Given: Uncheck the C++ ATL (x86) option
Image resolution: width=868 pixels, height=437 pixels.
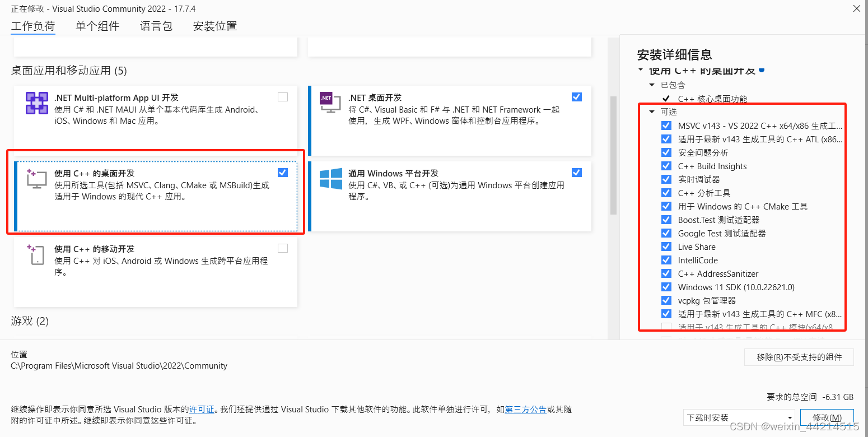Looking at the screenshot, I should coord(666,139).
